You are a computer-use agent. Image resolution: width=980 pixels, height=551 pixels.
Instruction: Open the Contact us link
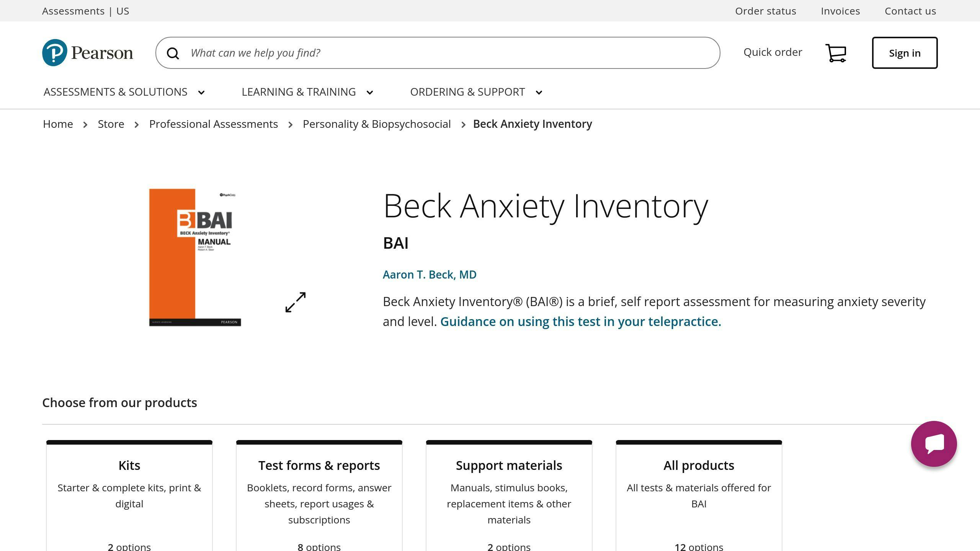coord(910,11)
